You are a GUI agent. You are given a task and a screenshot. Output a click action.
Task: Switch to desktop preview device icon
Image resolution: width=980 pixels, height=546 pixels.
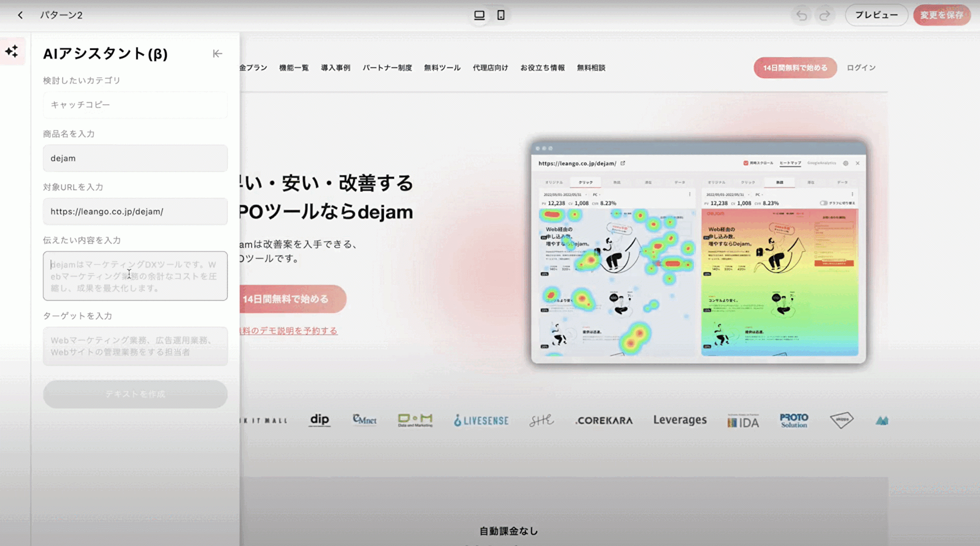(479, 15)
